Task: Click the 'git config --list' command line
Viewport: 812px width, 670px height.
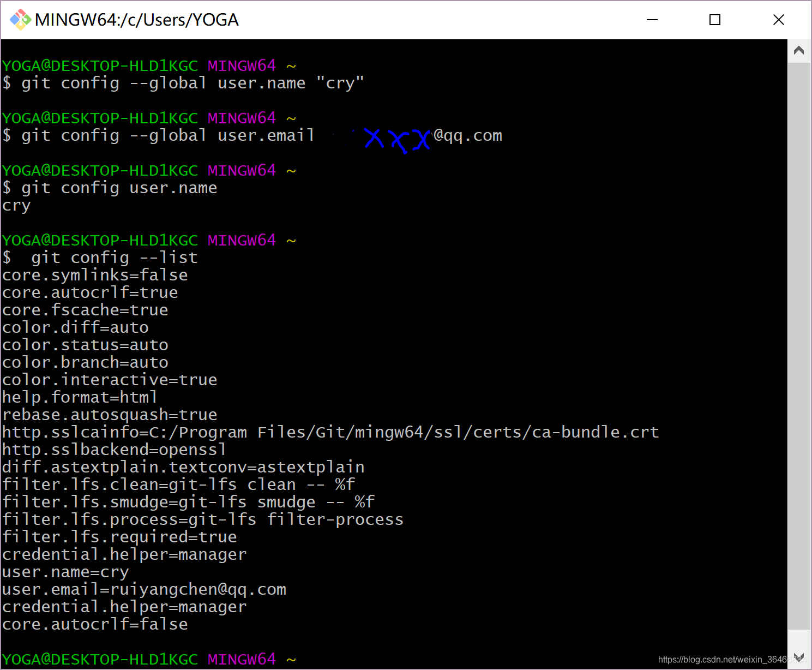Action: 100,258
